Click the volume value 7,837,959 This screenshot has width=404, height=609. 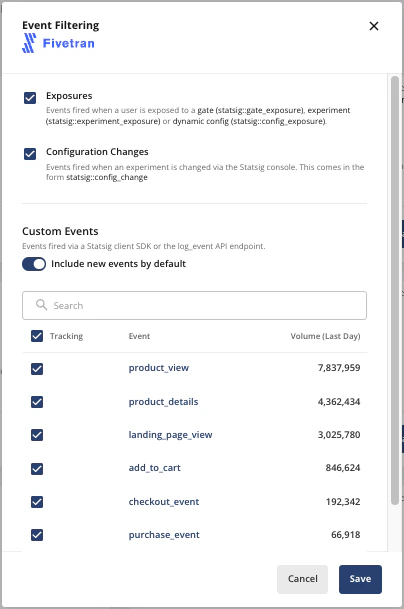(x=339, y=367)
